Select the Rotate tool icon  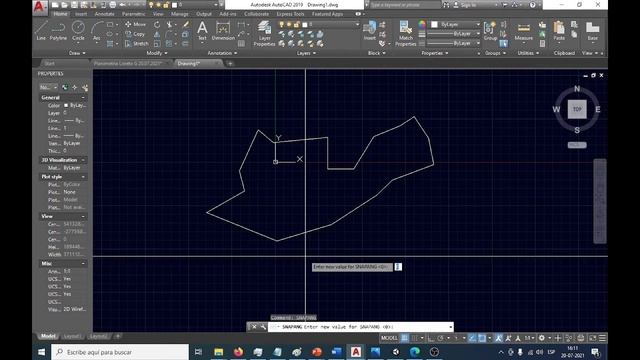pyautogui.click(x=157, y=24)
